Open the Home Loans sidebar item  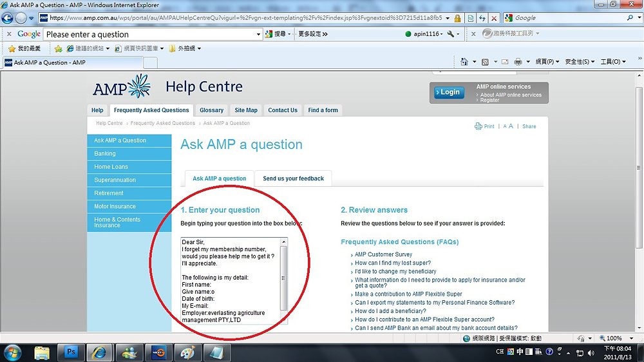[x=129, y=167]
